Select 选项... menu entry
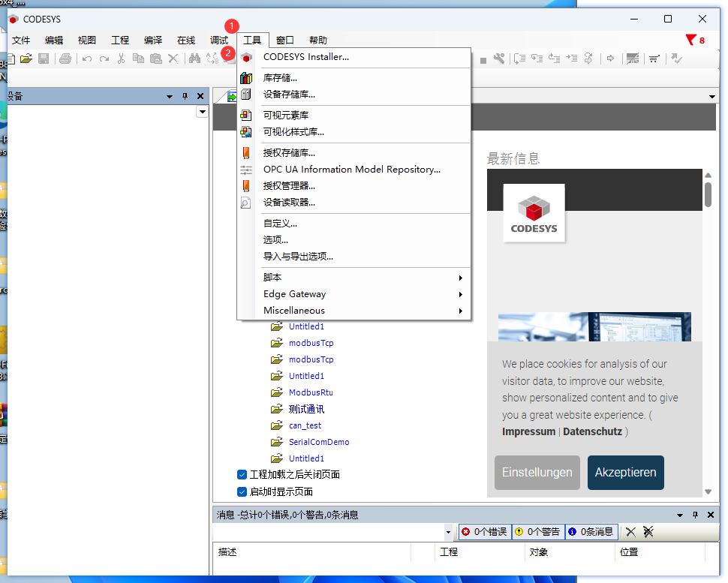 tap(353, 240)
